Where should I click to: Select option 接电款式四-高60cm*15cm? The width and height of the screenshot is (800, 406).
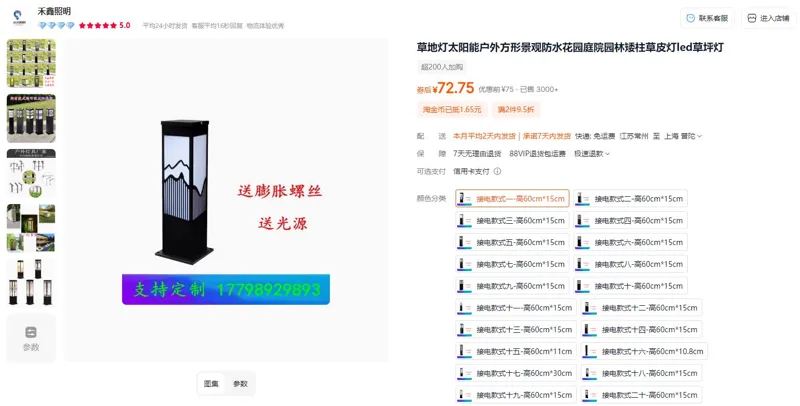click(630, 220)
